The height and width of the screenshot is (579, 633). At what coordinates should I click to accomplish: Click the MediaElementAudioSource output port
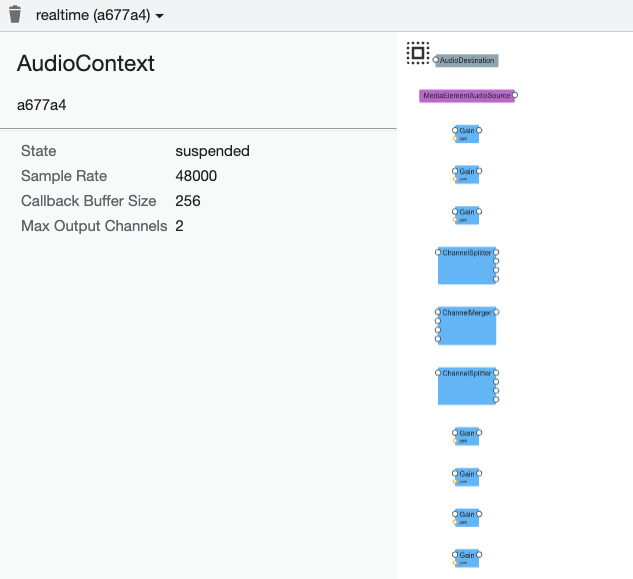[514, 96]
